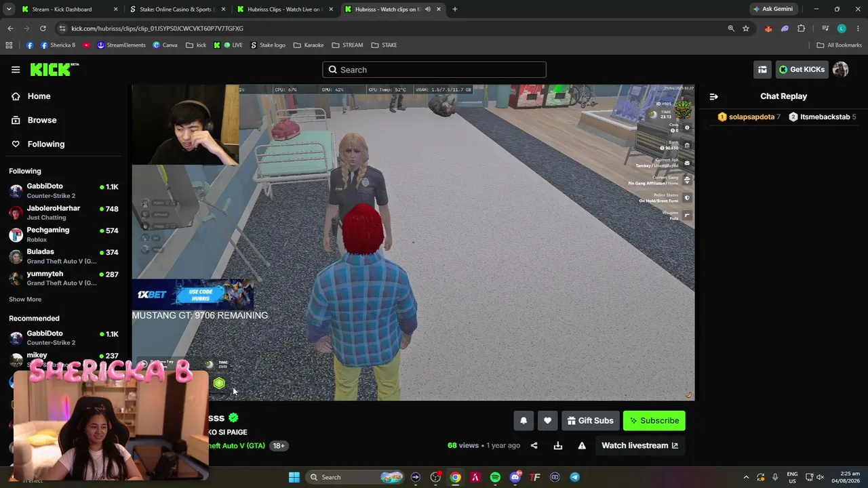Open the Shericka B bookmark
Viewport: 868px width, 488px height.
click(58, 45)
